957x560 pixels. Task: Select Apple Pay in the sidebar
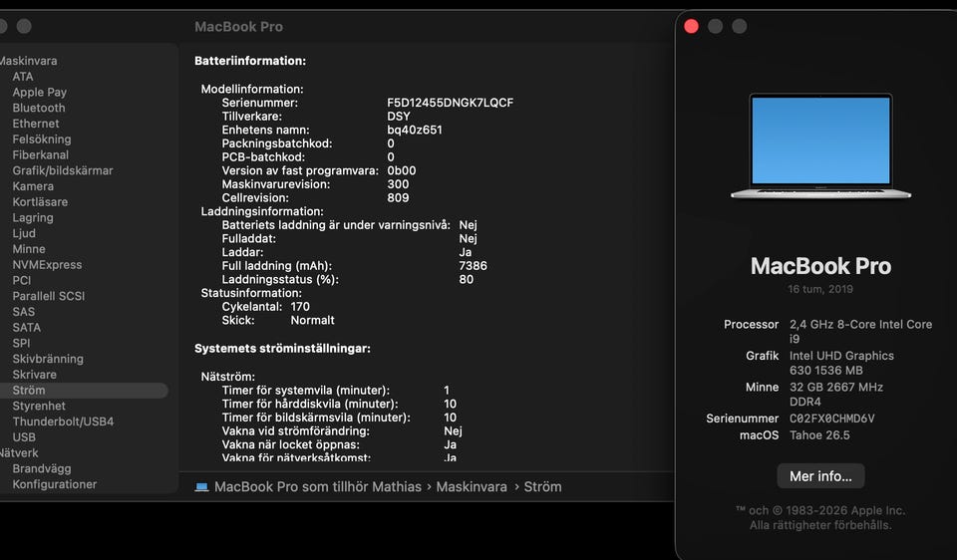(40, 92)
